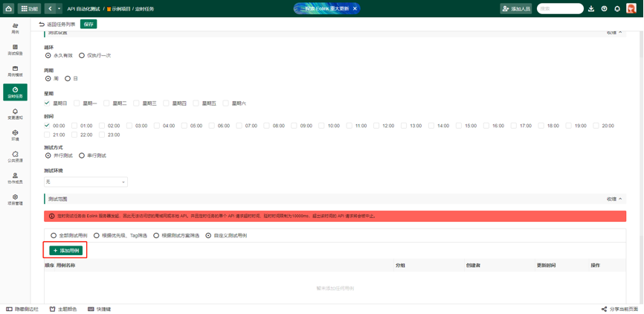Screen dimensions: 644x314
Task: Click the download icon in top bar
Action: tap(591, 9)
